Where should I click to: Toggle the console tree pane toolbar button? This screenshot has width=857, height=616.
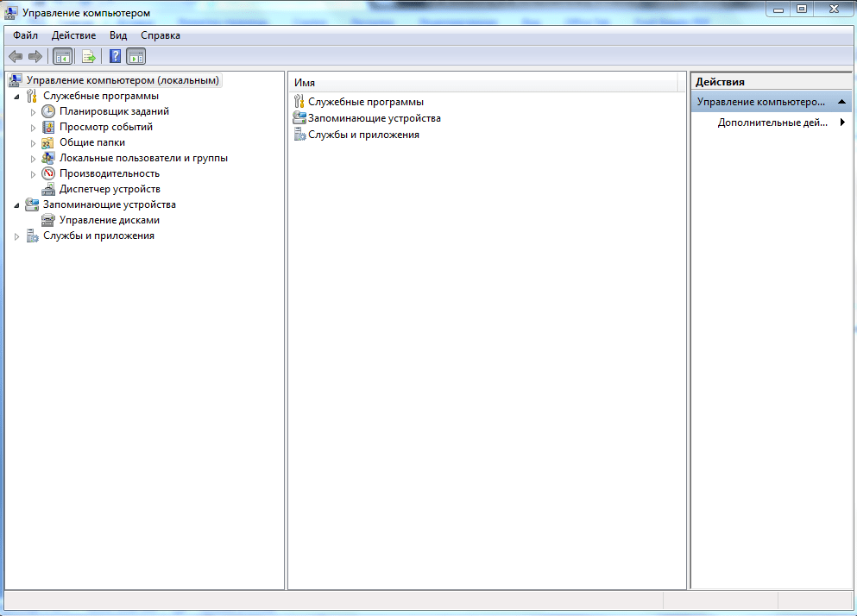pyautogui.click(x=62, y=57)
